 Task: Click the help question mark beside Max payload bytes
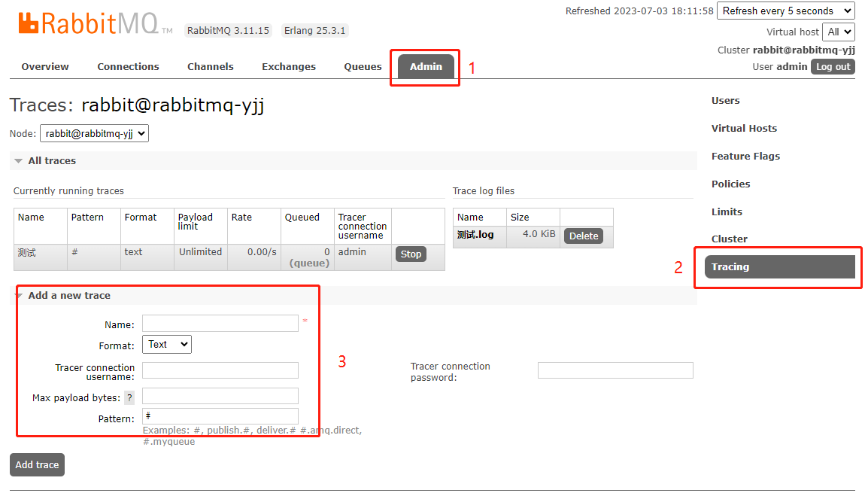tap(129, 397)
